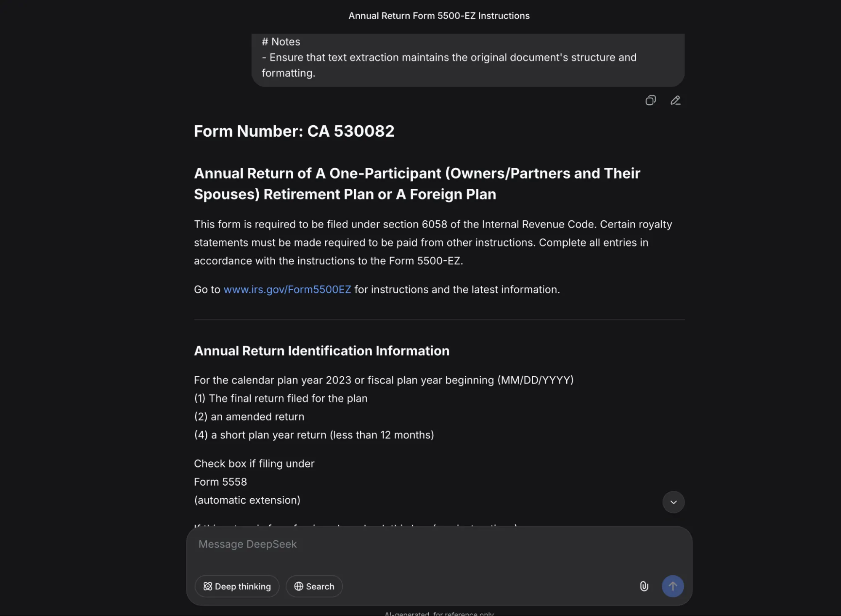Toggle the web Search option

(314, 586)
